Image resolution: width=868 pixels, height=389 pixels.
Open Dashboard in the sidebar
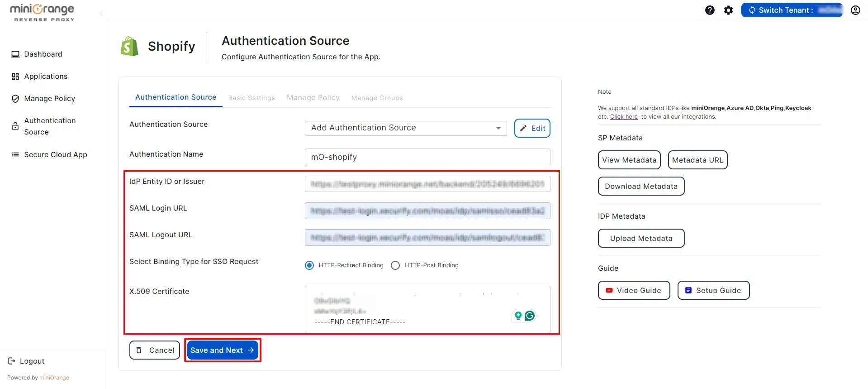tap(43, 54)
